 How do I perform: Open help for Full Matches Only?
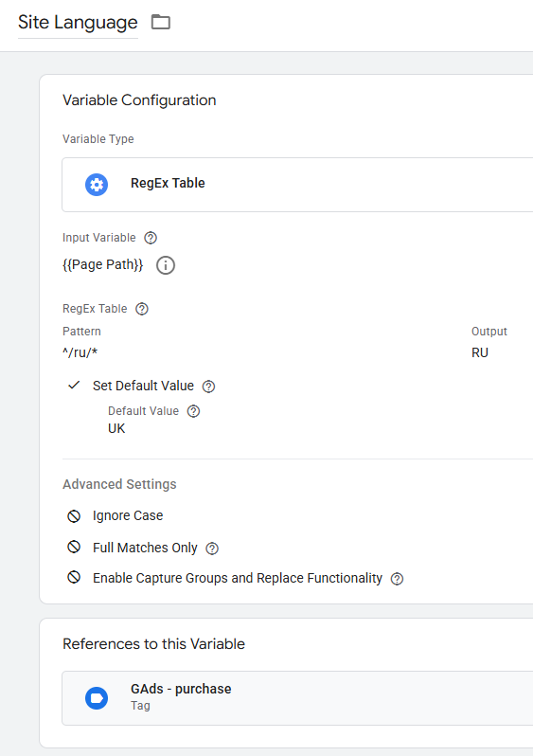[212, 549]
